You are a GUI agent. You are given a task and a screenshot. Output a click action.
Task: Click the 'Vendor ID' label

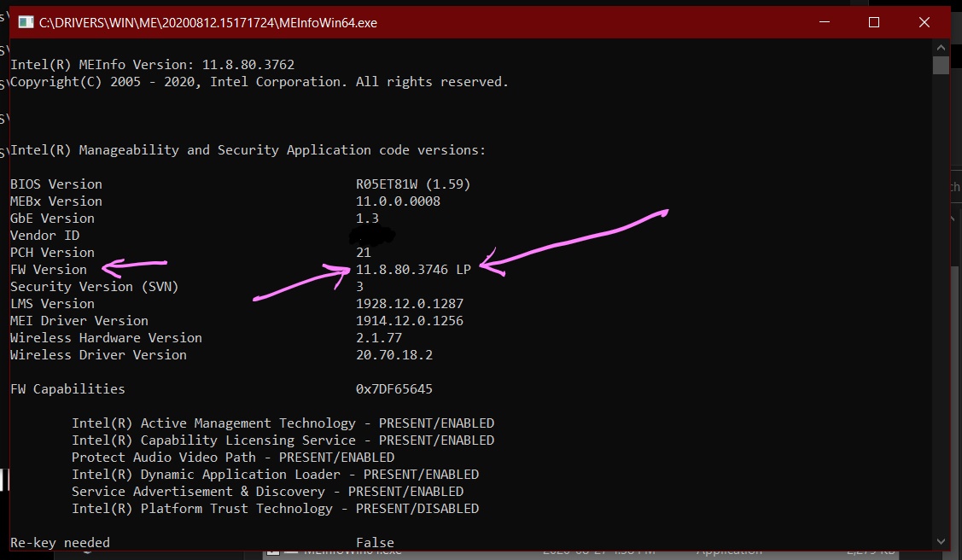(44, 236)
